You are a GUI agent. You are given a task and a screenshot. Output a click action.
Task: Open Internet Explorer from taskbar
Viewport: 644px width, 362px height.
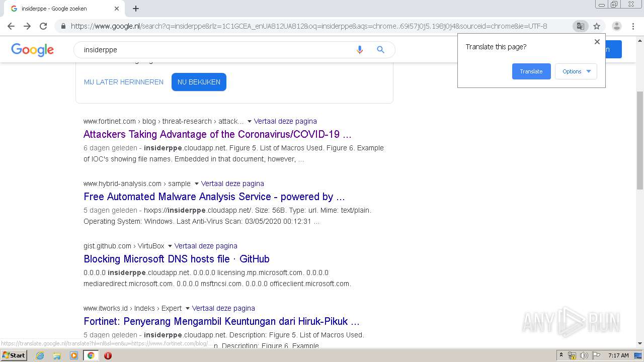pyautogui.click(x=40, y=355)
